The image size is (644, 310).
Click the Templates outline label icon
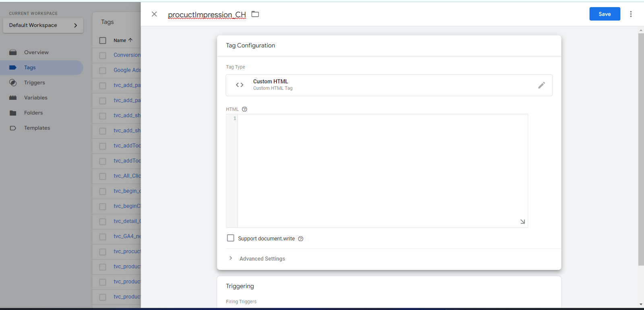(13, 128)
